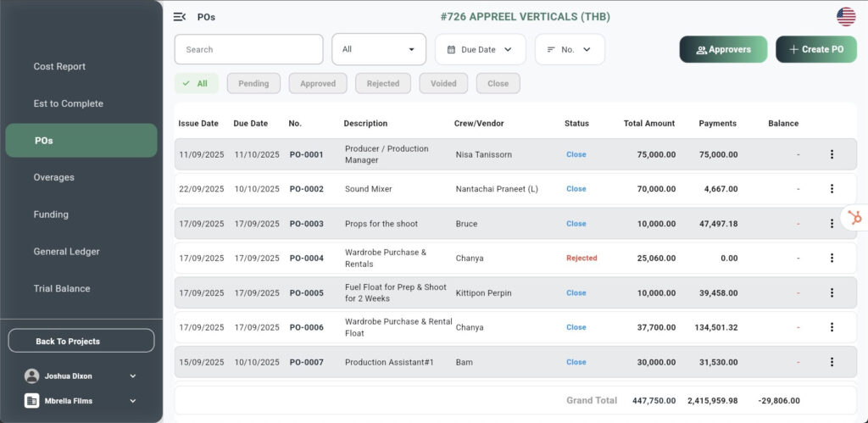
Task: Collapse the sidebar with the menu icon
Action: point(180,17)
